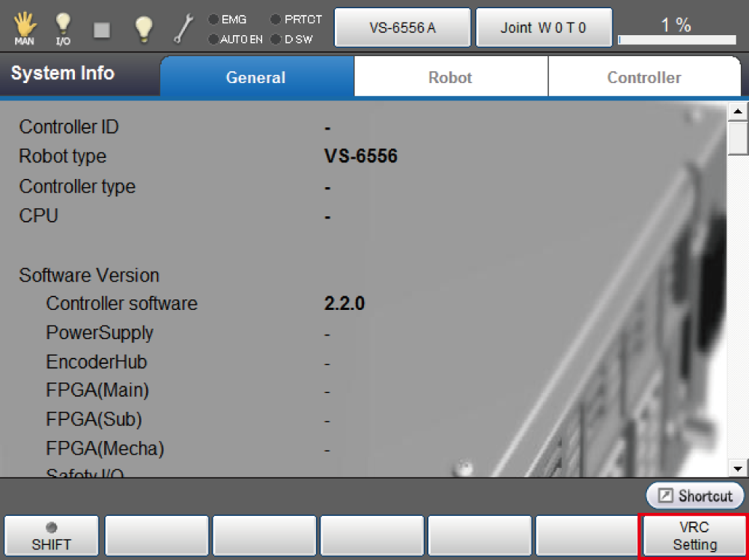Select the General tab
The width and height of the screenshot is (749, 560).
click(256, 77)
